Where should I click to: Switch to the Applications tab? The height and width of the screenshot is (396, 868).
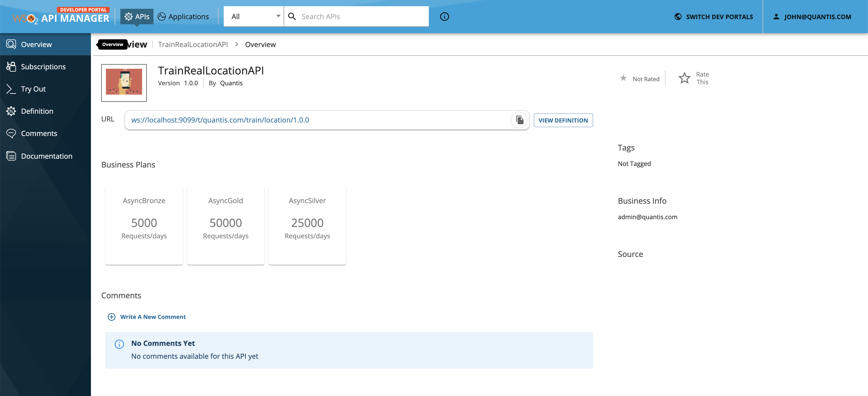click(x=183, y=16)
